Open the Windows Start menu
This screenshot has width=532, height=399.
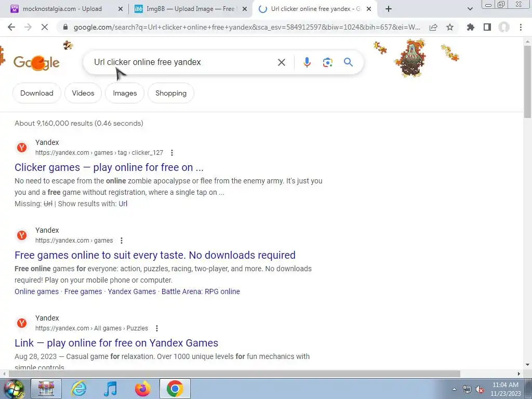(x=14, y=389)
